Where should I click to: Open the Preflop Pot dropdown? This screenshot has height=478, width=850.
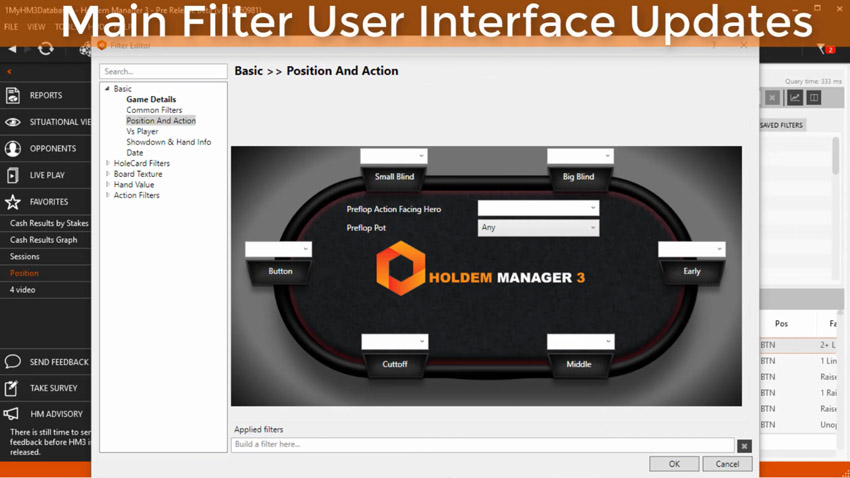[538, 228]
